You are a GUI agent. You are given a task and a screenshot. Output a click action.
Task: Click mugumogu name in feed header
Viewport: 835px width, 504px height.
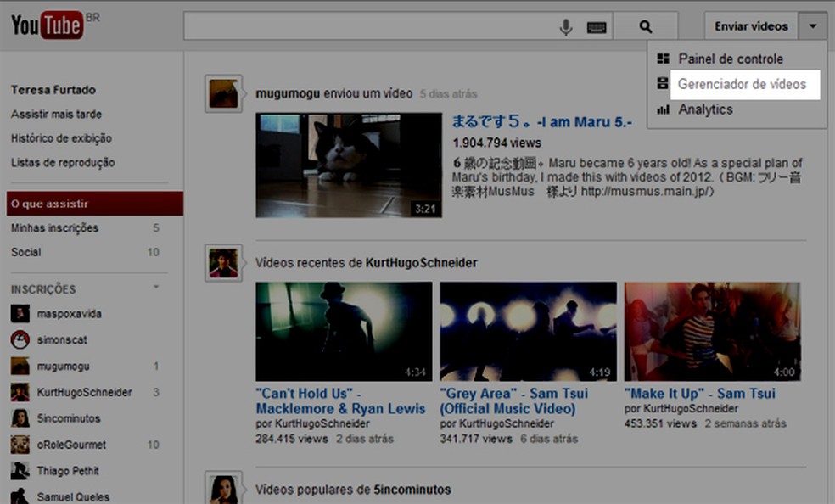[288, 93]
